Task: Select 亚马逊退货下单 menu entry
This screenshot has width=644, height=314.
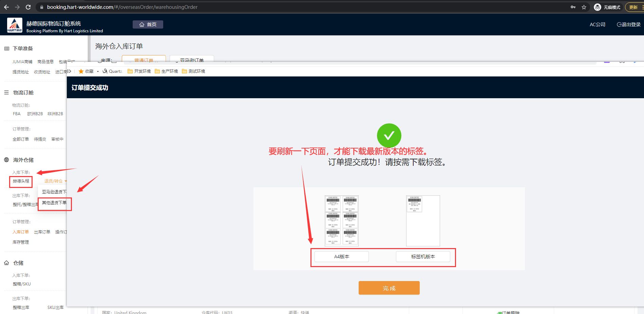Action: (x=54, y=192)
